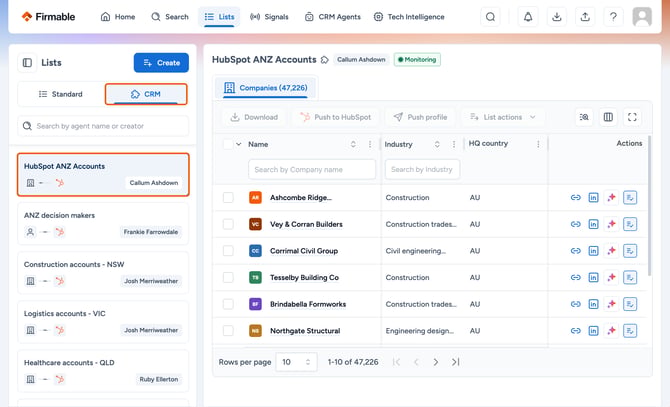Click the Create list button
Viewport: 670px width, 407px height.
click(x=161, y=63)
